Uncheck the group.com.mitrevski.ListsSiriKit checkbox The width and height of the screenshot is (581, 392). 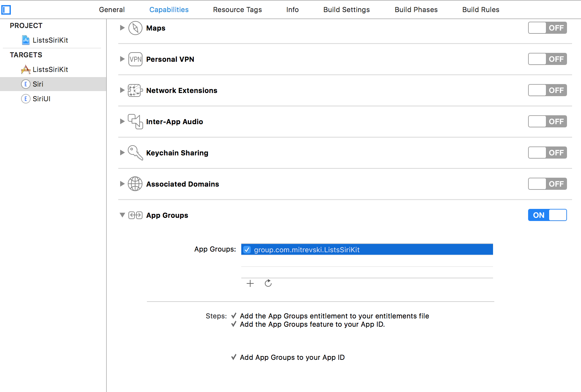pyautogui.click(x=247, y=250)
